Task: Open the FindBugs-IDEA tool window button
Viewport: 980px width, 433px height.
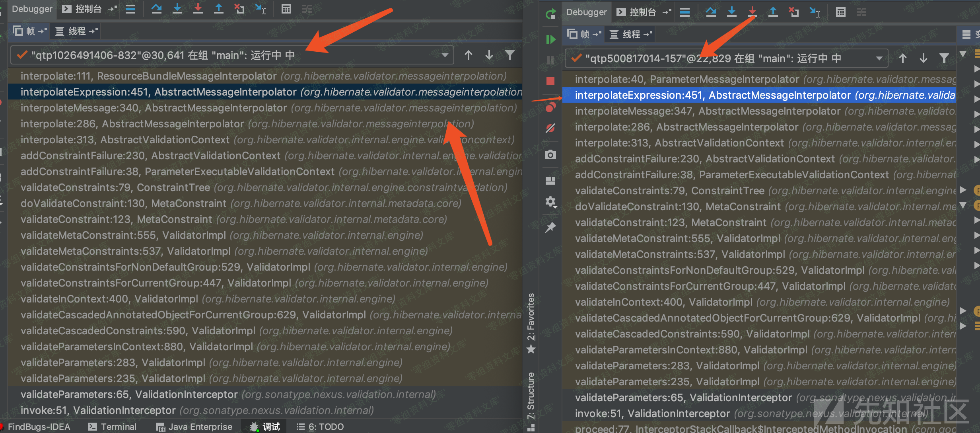Action: (x=38, y=427)
